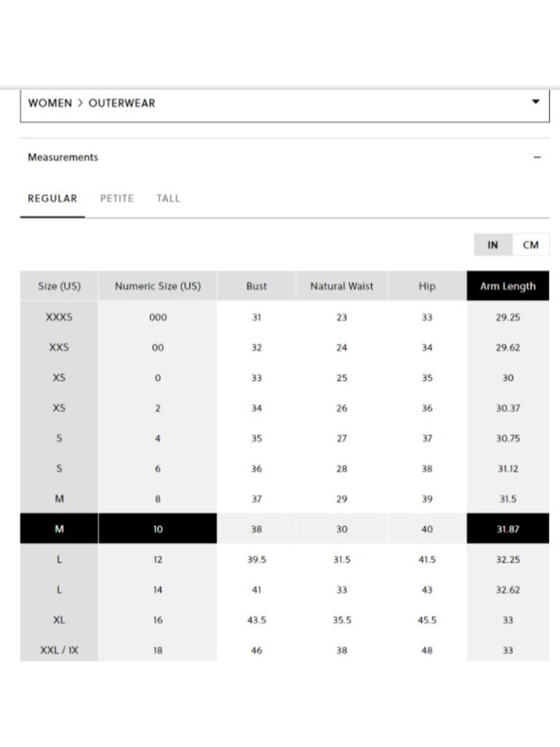Select numeric size 12 row
This screenshot has height=747, width=560.
click(284, 559)
